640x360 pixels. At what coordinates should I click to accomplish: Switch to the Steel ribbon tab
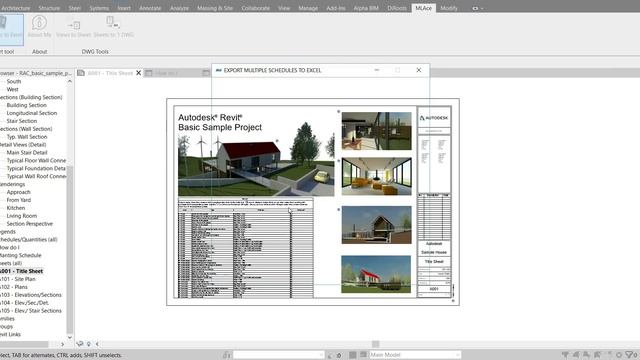click(x=74, y=8)
